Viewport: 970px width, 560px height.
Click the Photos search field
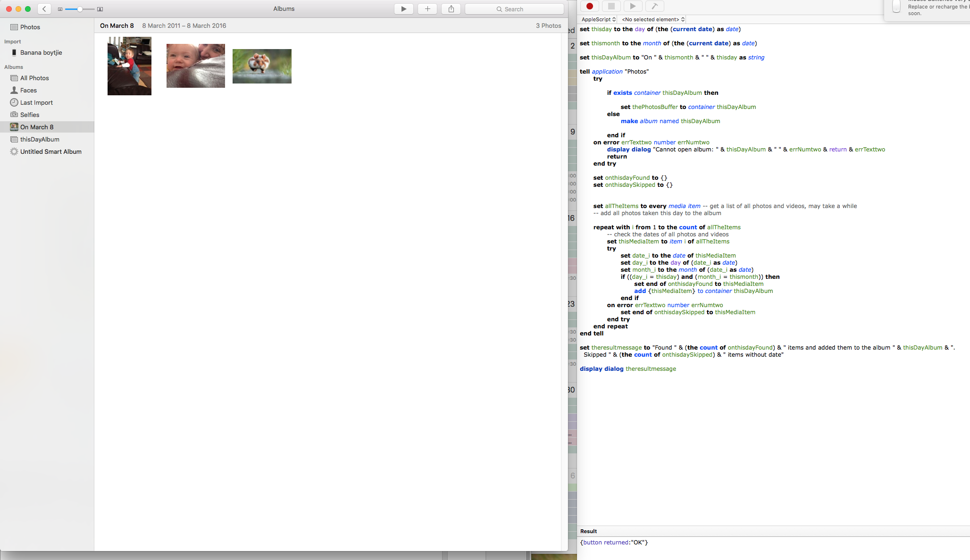514,9
